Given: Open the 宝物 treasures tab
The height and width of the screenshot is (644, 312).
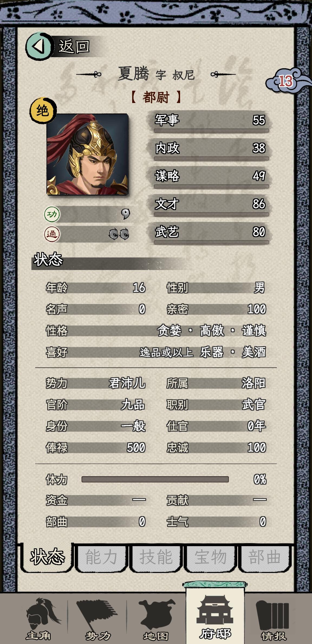Looking at the screenshot, I should 211,558.
